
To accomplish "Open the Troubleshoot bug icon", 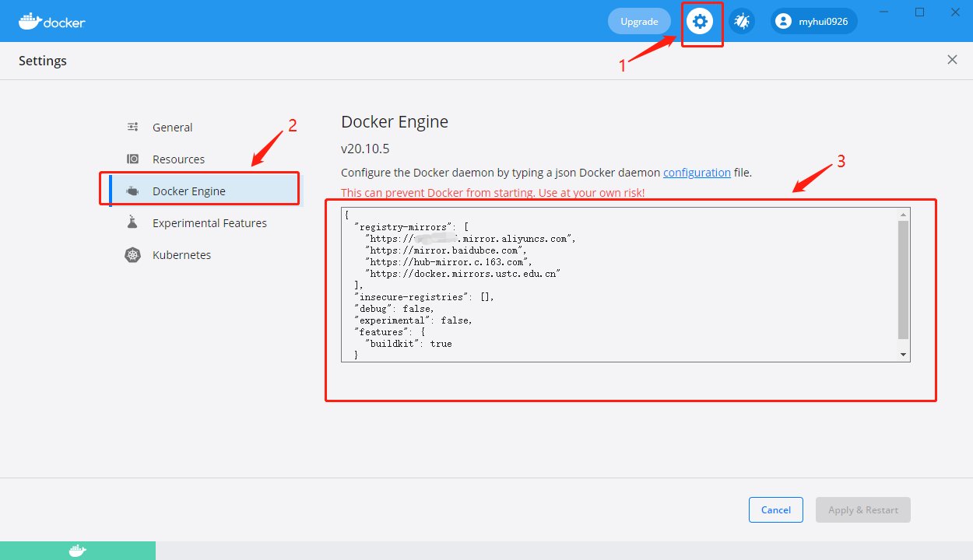I will (x=741, y=21).
